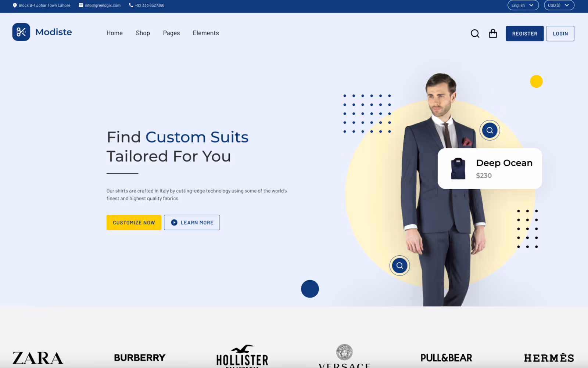
Task: Open the shopping bag cart icon
Action: [x=493, y=33]
